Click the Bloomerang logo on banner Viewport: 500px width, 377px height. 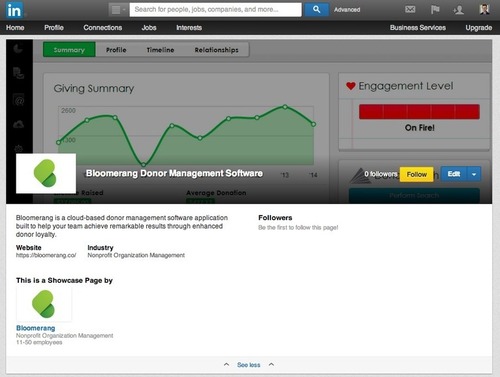click(x=46, y=173)
